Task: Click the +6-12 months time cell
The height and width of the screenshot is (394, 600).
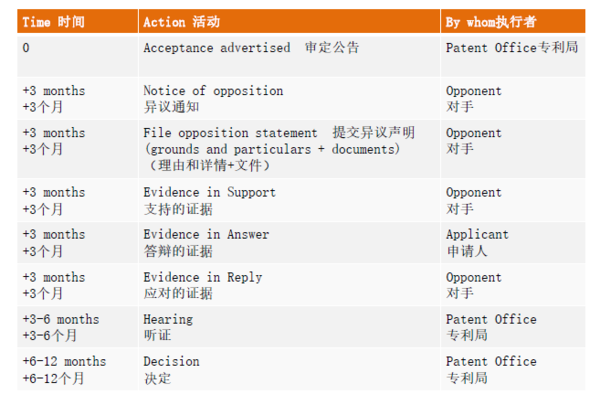Action: click(78, 369)
